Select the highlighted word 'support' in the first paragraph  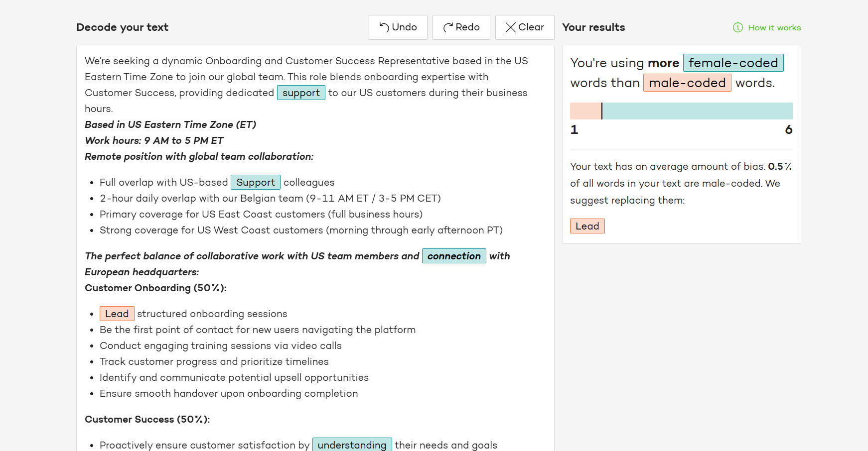[x=301, y=93]
